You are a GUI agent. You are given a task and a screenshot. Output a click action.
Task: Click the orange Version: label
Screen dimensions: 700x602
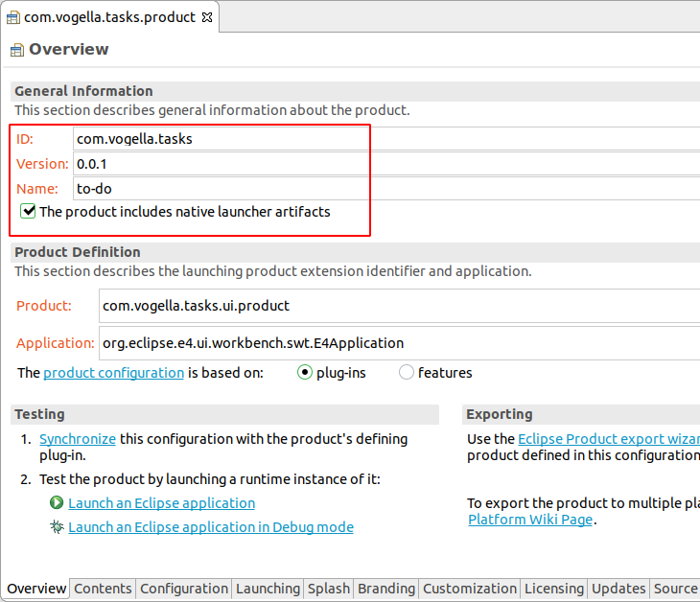tap(42, 164)
